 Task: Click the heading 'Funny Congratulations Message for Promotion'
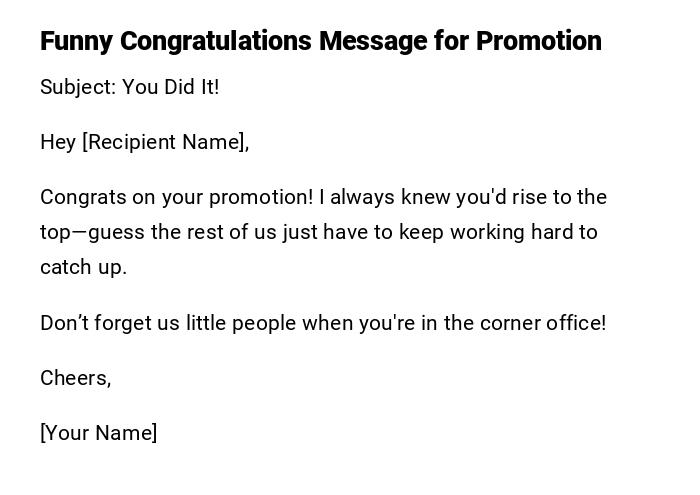320,41
